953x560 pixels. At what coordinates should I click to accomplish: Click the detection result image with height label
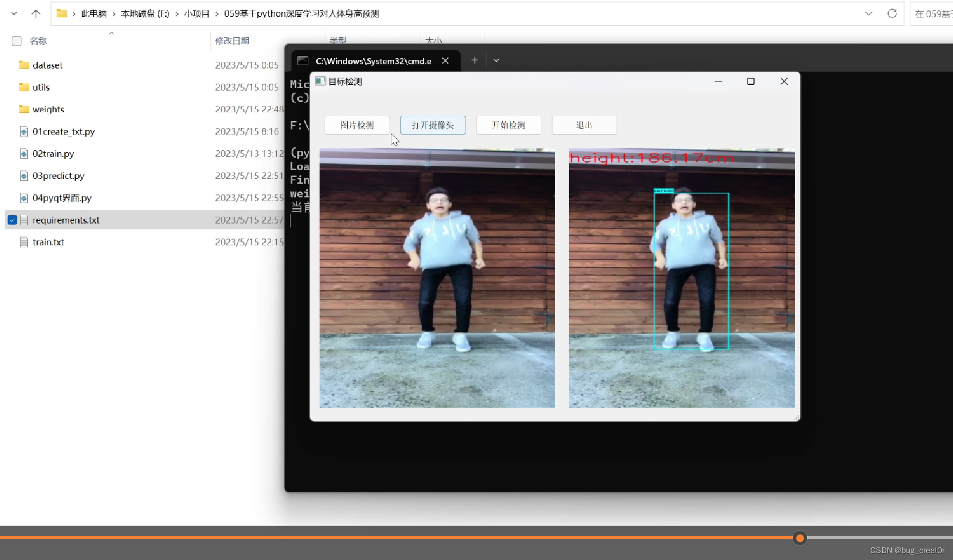tap(681, 278)
